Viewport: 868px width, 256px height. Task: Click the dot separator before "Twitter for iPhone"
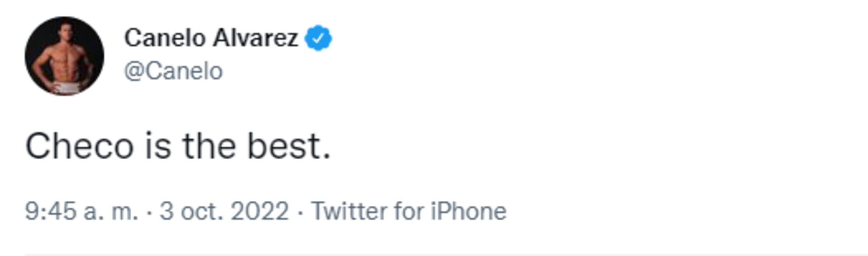(300, 211)
